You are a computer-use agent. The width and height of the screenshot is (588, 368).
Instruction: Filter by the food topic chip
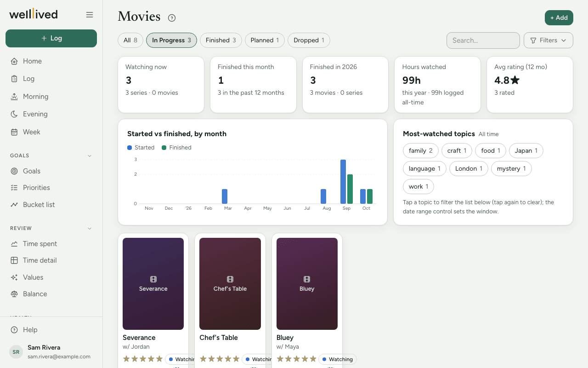point(491,150)
